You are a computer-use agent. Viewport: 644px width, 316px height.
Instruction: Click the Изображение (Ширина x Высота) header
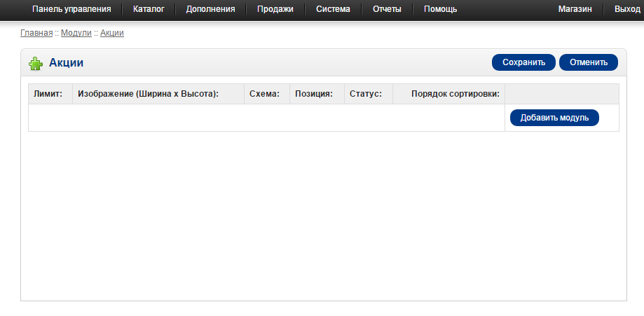pyautogui.click(x=149, y=94)
